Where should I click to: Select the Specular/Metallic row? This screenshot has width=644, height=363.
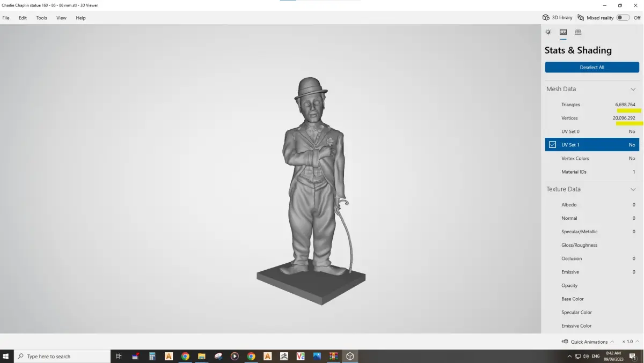point(592,232)
